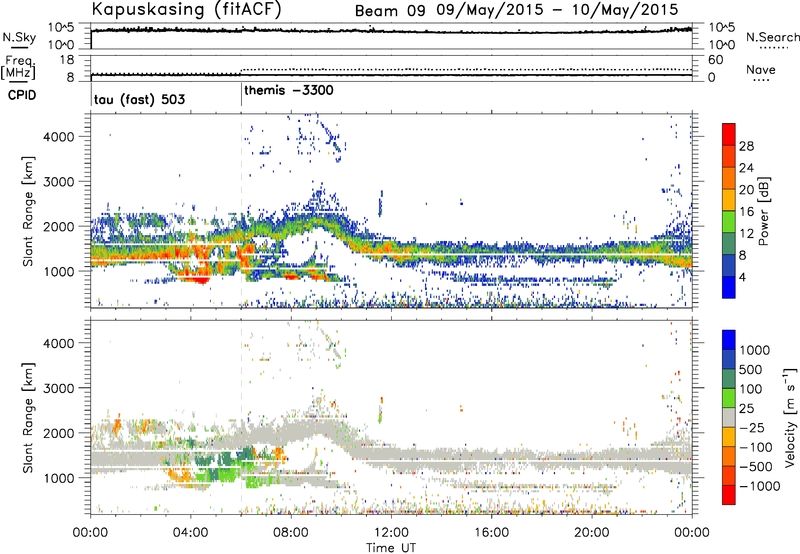Click the '08:00' time axis tick label
Image resolution: width=800 pixels, height=554 pixels.
pyautogui.click(x=290, y=533)
